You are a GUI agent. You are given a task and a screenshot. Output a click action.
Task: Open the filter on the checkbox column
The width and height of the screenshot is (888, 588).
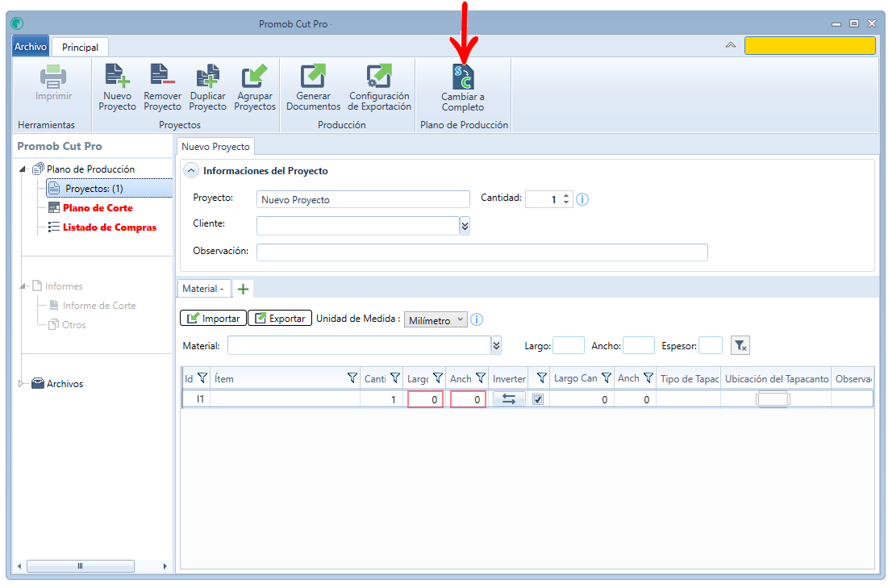pyautogui.click(x=542, y=377)
